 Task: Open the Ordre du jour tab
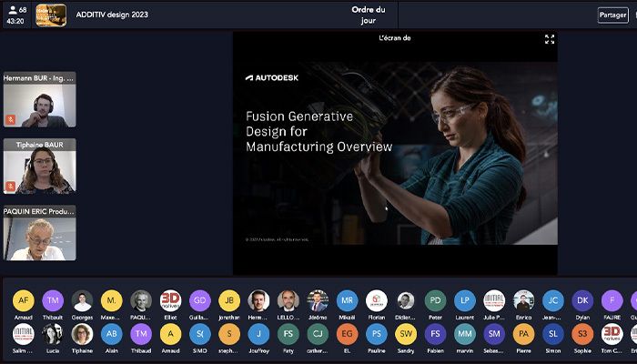click(368, 15)
